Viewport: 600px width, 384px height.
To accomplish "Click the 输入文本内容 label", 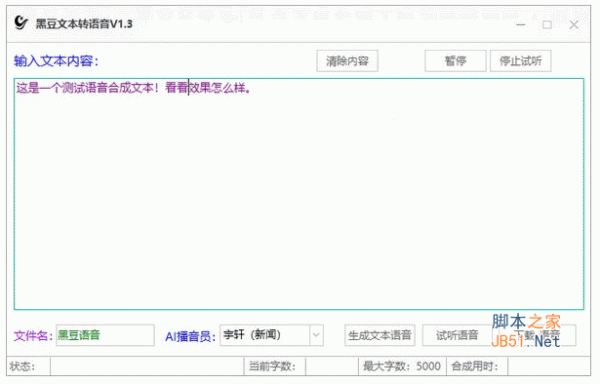I will click(x=56, y=61).
